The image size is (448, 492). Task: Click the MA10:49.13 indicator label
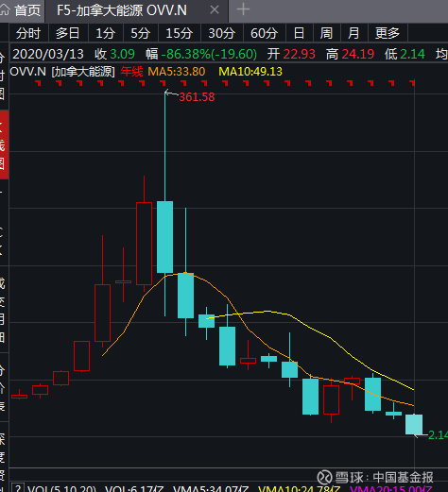[250, 72]
